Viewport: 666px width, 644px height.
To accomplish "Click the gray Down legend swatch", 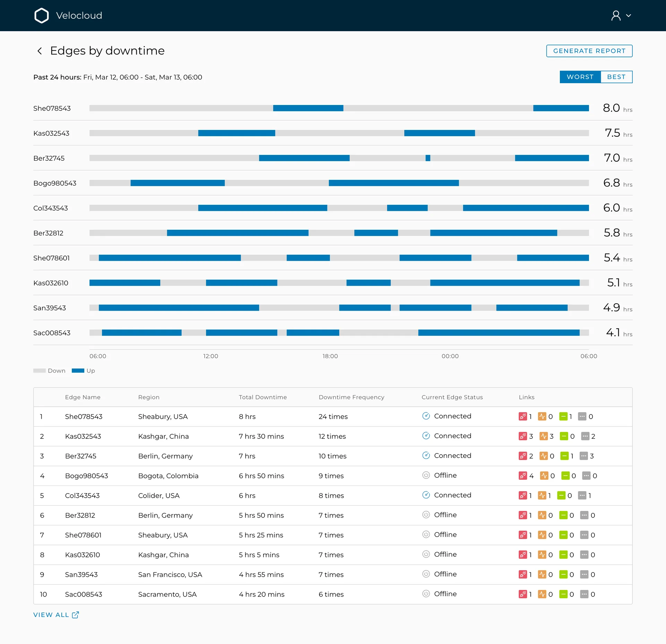I will coord(39,371).
